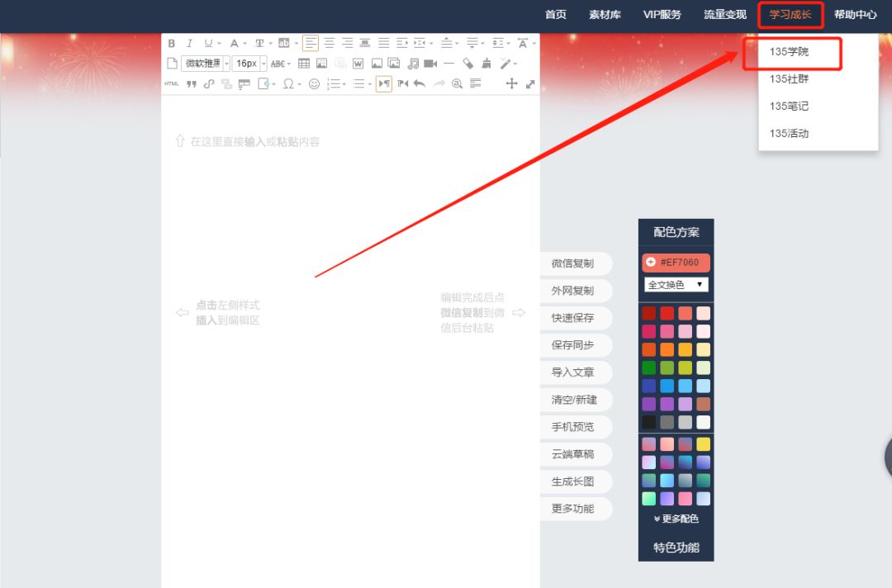This screenshot has height=588, width=892.
Task: Open the strikethrough ABC dropdown arrow
Action: pos(289,64)
